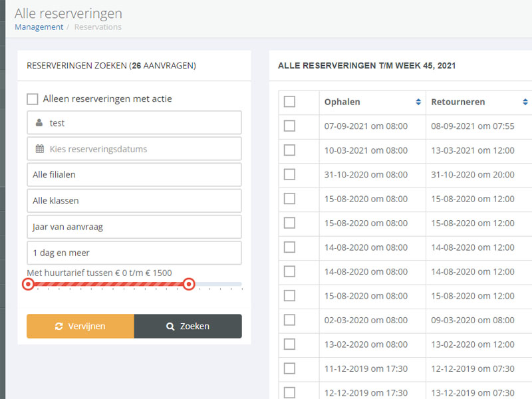Enable the 'Alleen reserveringen met actie' checkbox

[x=32, y=98]
